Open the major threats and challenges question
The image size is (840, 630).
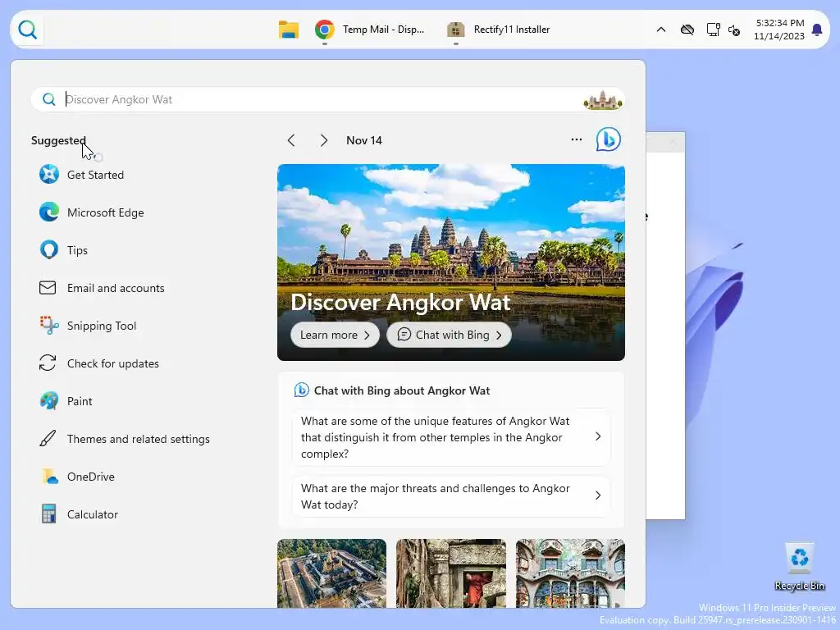451,496
